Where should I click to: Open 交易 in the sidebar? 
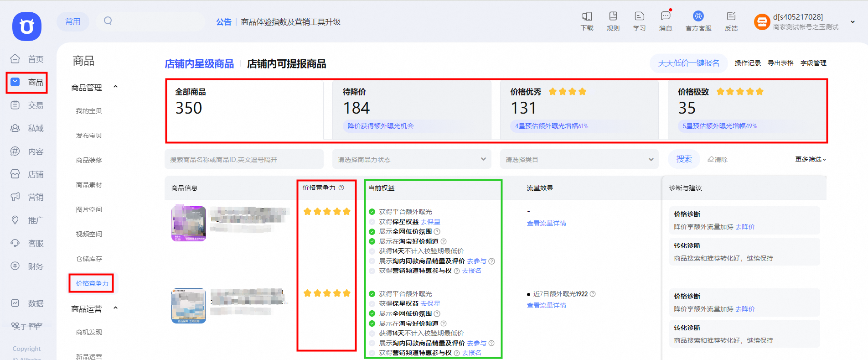(27, 105)
